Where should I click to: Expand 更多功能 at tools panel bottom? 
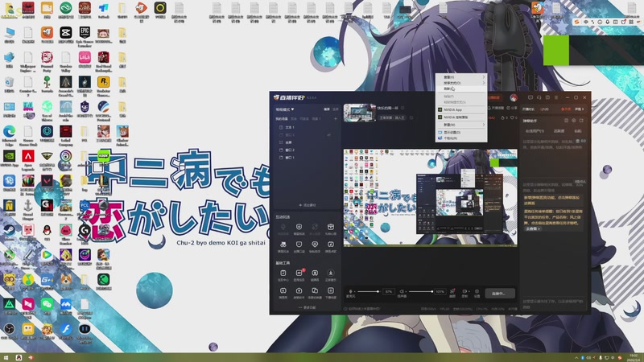coord(308,307)
